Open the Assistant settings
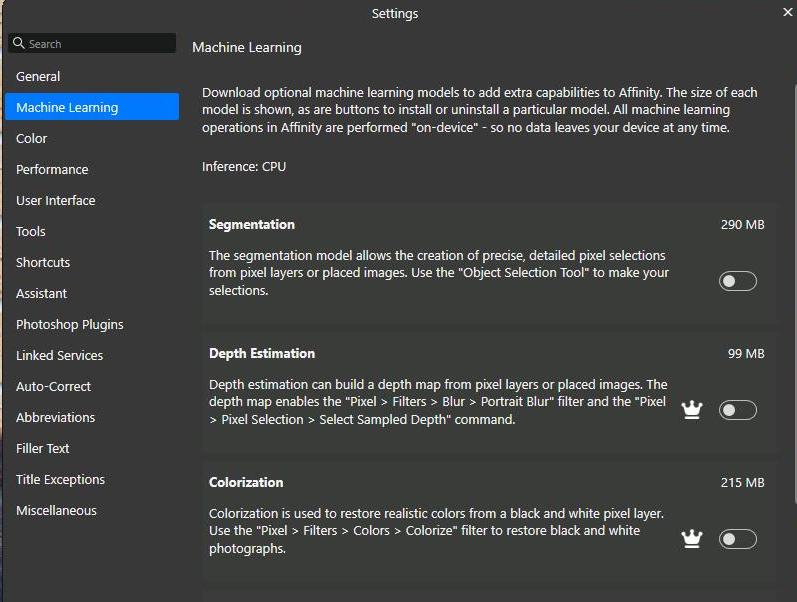The height and width of the screenshot is (602, 797). coord(42,293)
